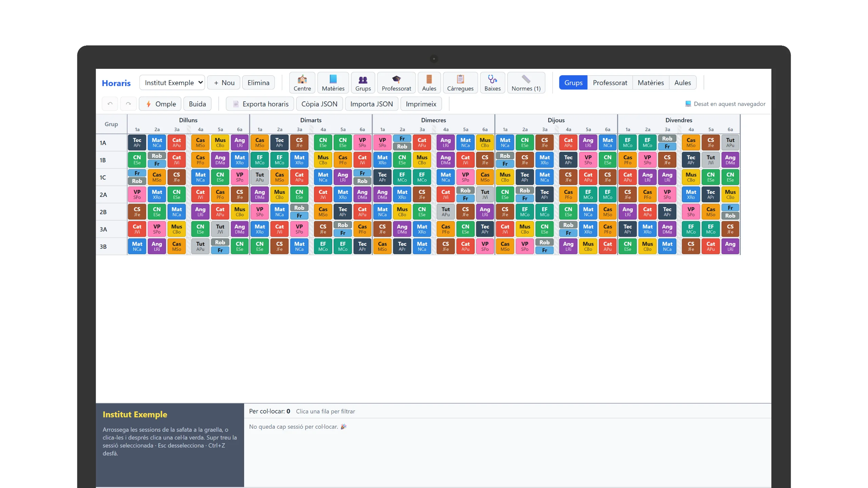
Task: Select 1A Divendres 6a Tut session
Action: (x=730, y=143)
